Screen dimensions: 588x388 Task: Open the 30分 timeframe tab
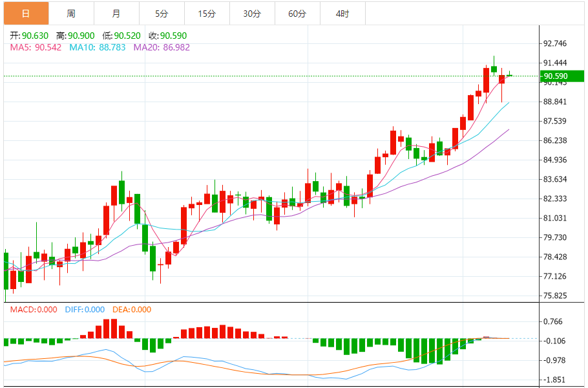point(252,14)
